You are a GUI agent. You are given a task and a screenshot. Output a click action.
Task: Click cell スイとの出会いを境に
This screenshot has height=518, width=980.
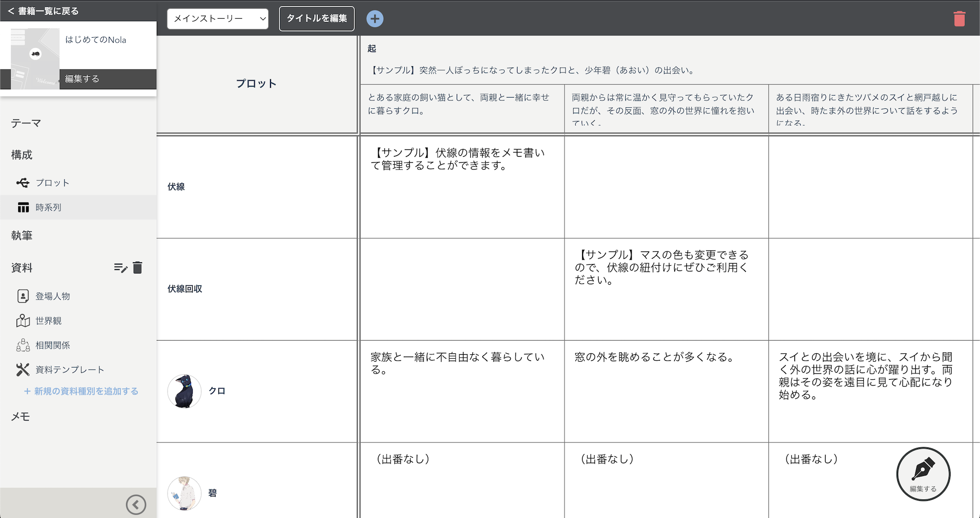[871, 391]
